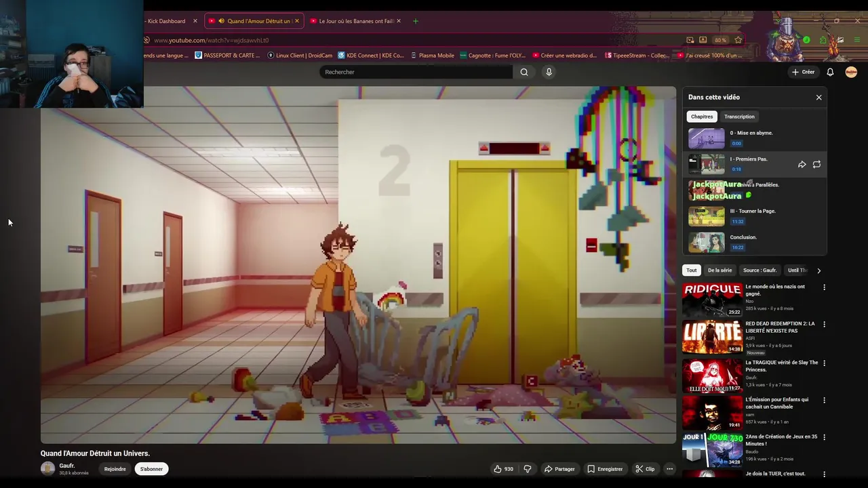Open options for 'RED DEAD REDEMPTION 2' video
This screenshot has width=868, height=488.
[824, 325]
